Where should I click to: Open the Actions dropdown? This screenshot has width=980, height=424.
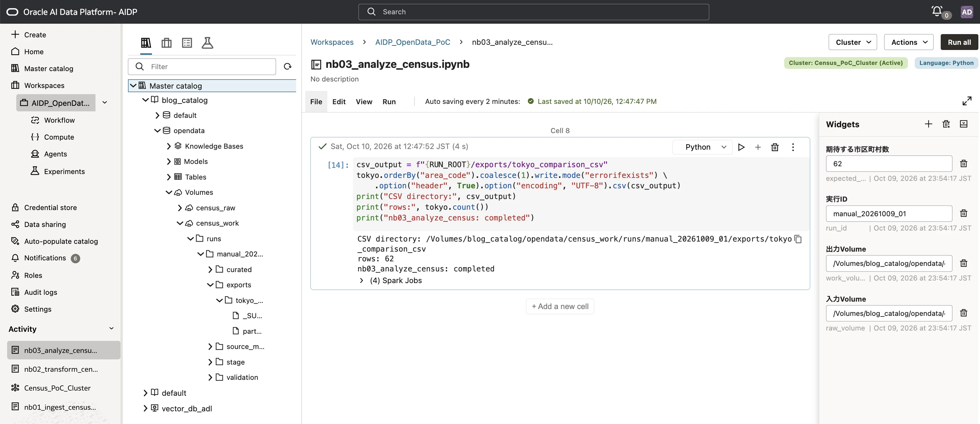click(x=909, y=42)
